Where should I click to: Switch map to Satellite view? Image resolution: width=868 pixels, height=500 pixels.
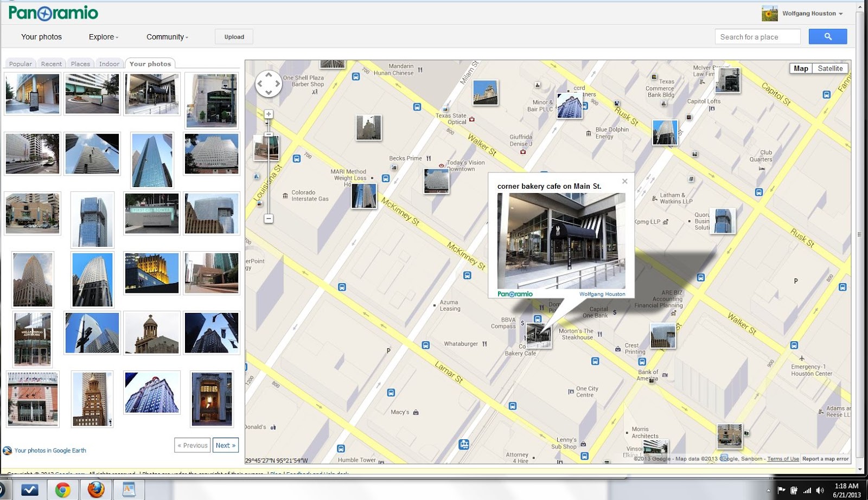point(830,68)
